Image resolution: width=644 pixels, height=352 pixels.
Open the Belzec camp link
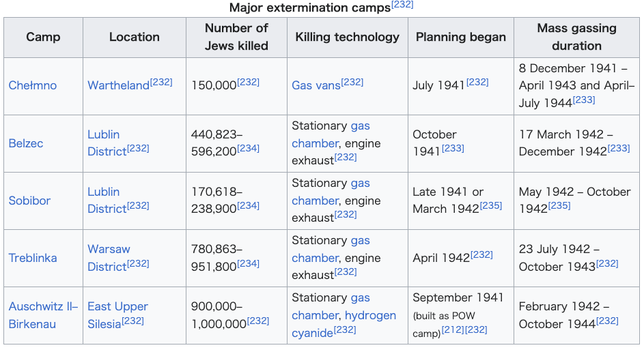click(26, 143)
